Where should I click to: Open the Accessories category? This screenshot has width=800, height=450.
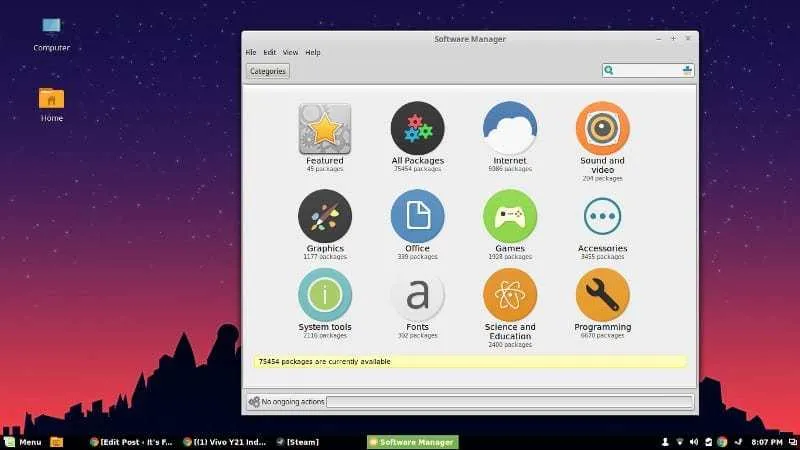tap(602, 216)
